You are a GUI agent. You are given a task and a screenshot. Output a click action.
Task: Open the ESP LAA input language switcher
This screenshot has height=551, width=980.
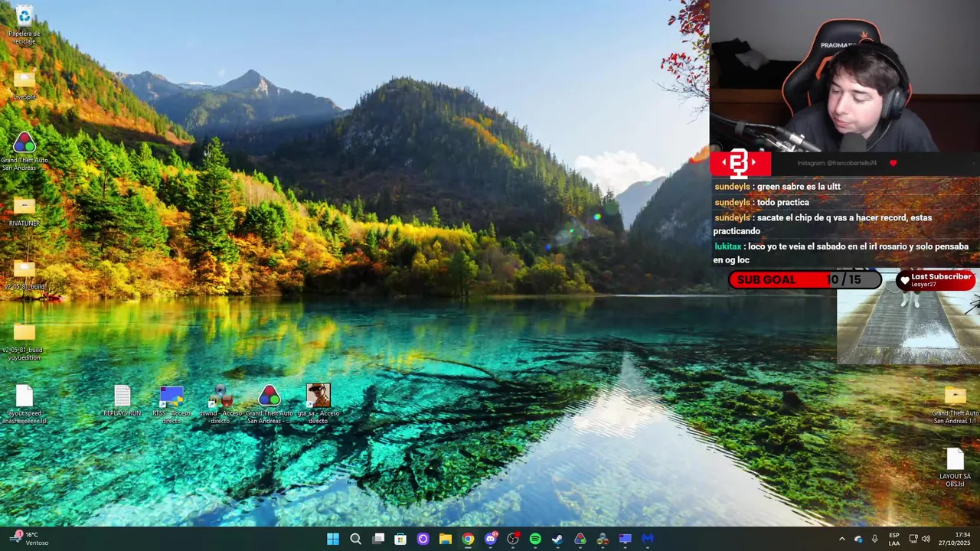[894, 539]
